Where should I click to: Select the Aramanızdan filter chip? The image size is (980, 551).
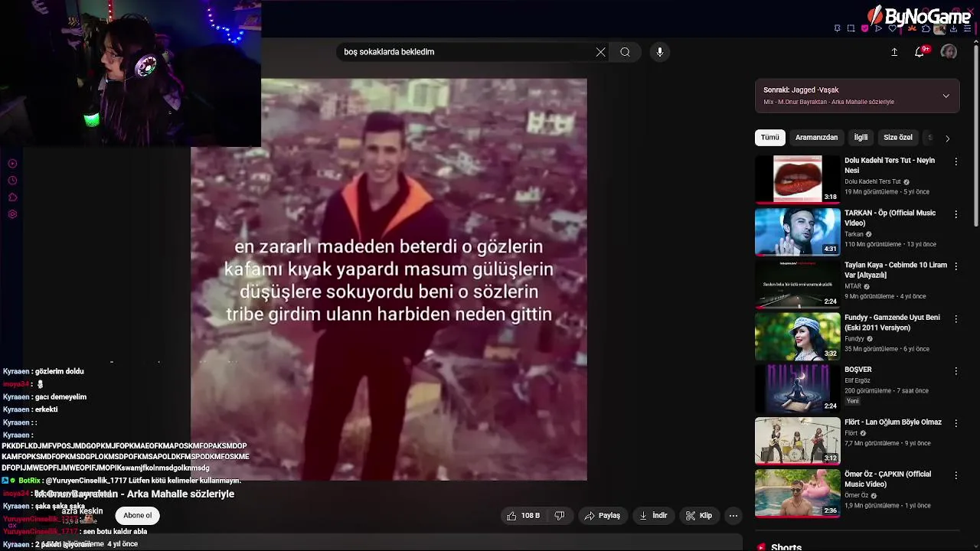tap(816, 138)
